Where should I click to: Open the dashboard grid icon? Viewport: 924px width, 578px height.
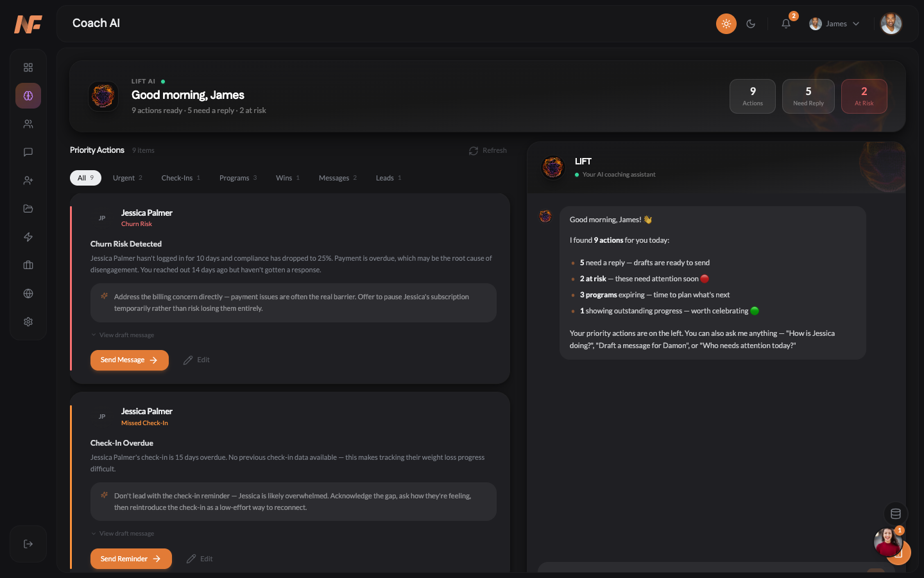pos(28,67)
